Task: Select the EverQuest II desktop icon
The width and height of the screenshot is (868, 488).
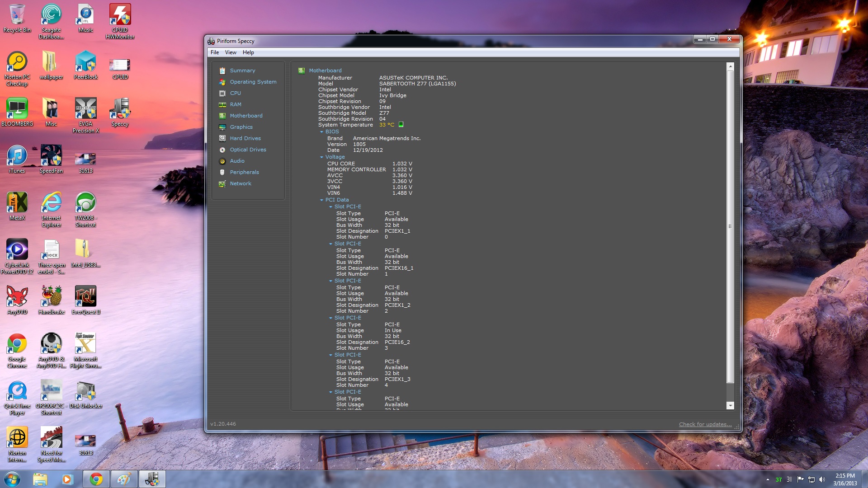Action: click(x=86, y=300)
